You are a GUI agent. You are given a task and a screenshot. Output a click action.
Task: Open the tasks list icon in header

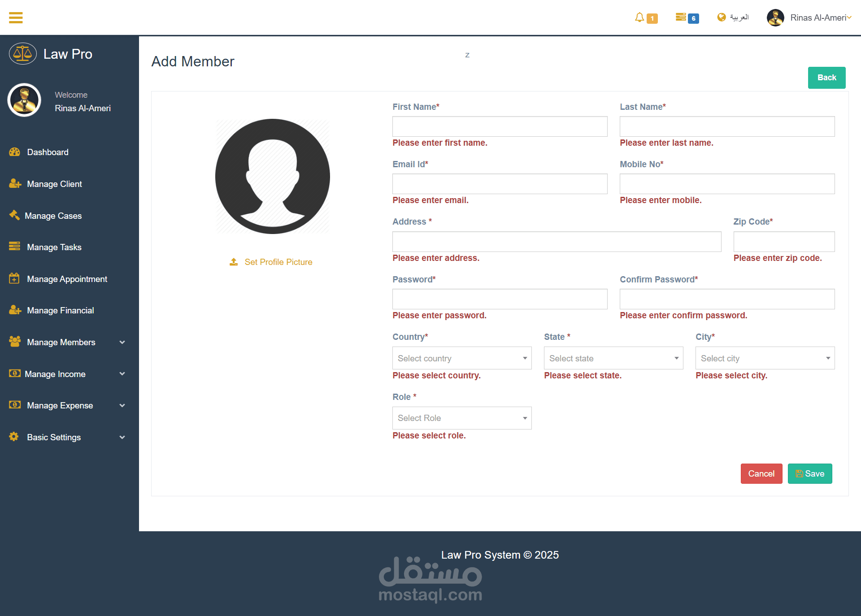681,17
